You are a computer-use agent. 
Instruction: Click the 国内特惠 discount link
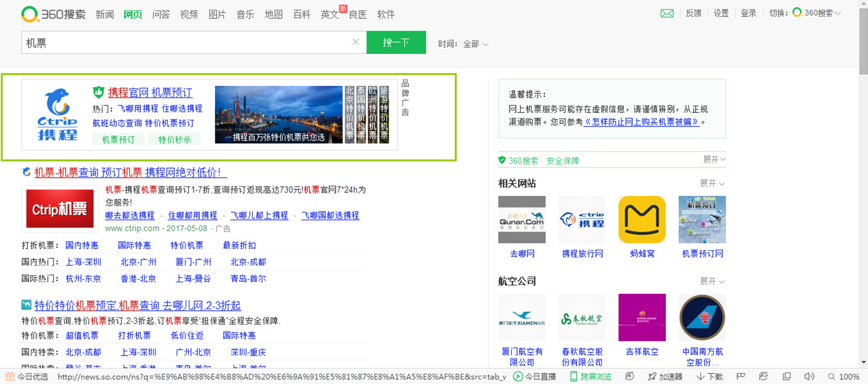[x=82, y=246]
